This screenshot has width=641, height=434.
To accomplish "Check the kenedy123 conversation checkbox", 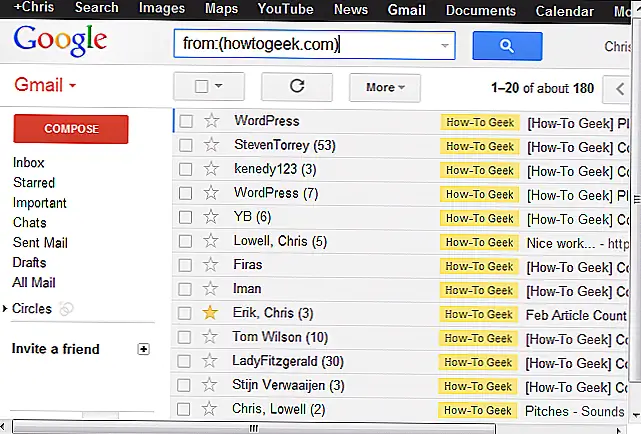I will tap(185, 169).
